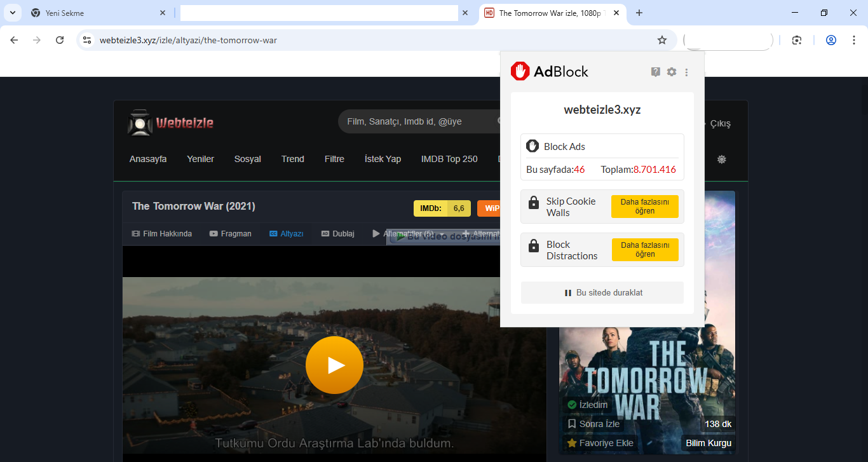The width and height of the screenshot is (868, 462).
Task: Open AdBlock help icon
Action: pyautogui.click(x=656, y=72)
